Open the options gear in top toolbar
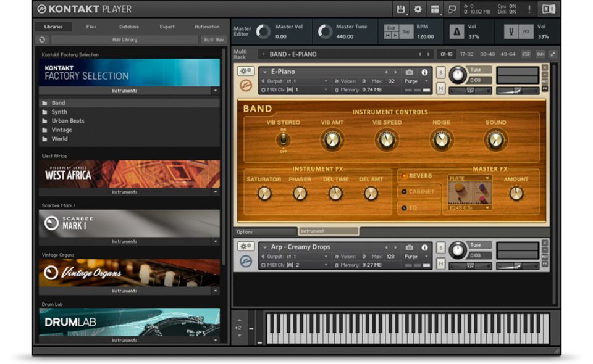Viewport: 593px width, 364px height. pos(418,9)
